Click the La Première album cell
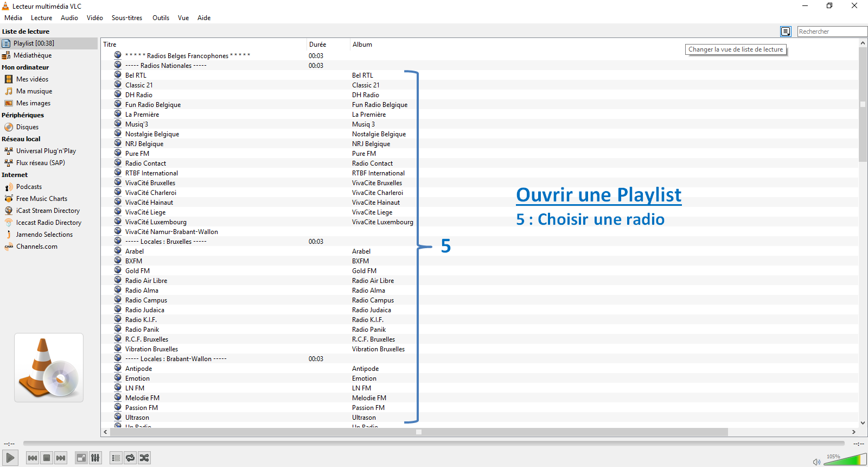Screen dimensions: 868x467 (x=369, y=115)
